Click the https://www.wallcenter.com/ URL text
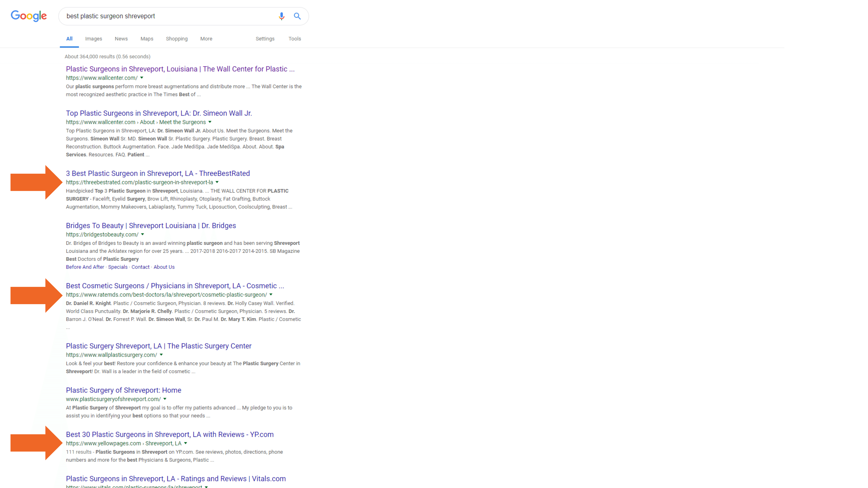This screenshot has width=868, height=488. click(x=102, y=78)
